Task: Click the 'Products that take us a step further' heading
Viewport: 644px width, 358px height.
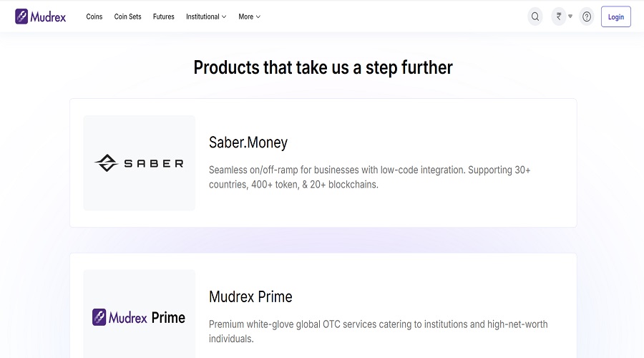Action: 323,68
